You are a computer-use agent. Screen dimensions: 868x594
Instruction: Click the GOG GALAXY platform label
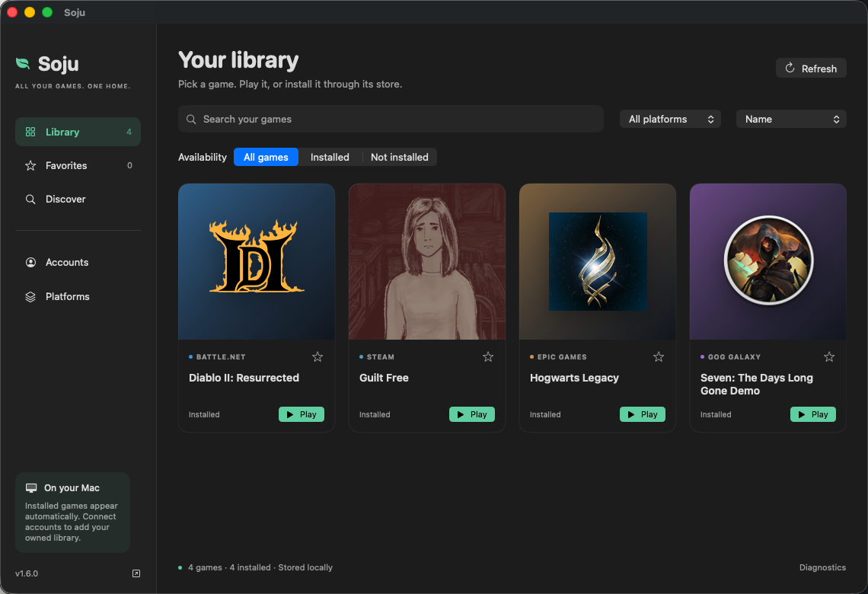tap(734, 357)
